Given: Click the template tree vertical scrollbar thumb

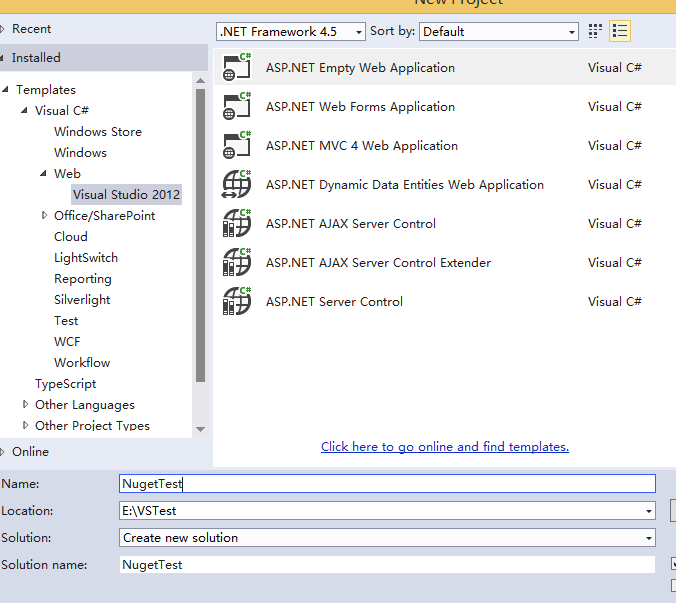Looking at the screenshot, I should [x=200, y=235].
